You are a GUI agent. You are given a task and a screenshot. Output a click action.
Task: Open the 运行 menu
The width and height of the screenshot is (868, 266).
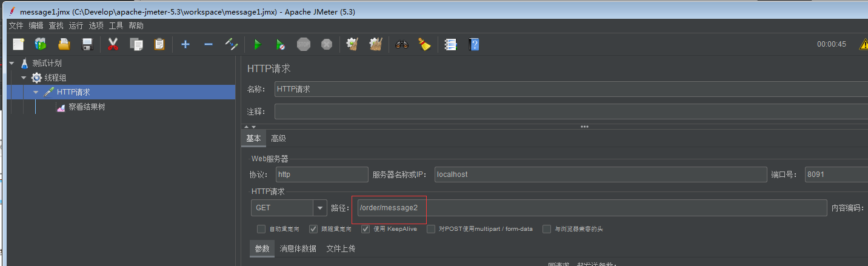click(76, 25)
